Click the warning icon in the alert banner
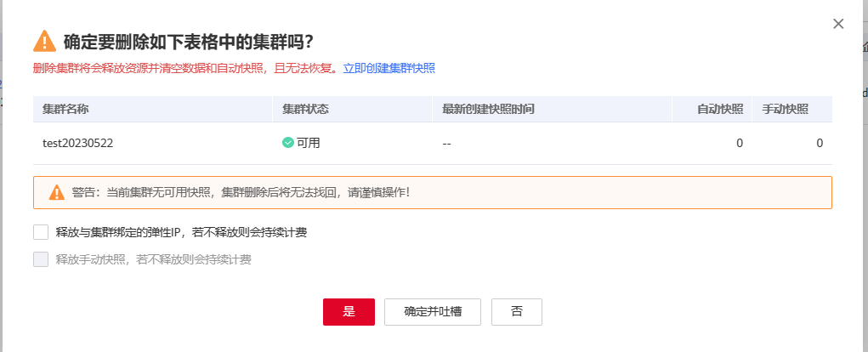Viewport: 868px width, 352px height. point(56,193)
